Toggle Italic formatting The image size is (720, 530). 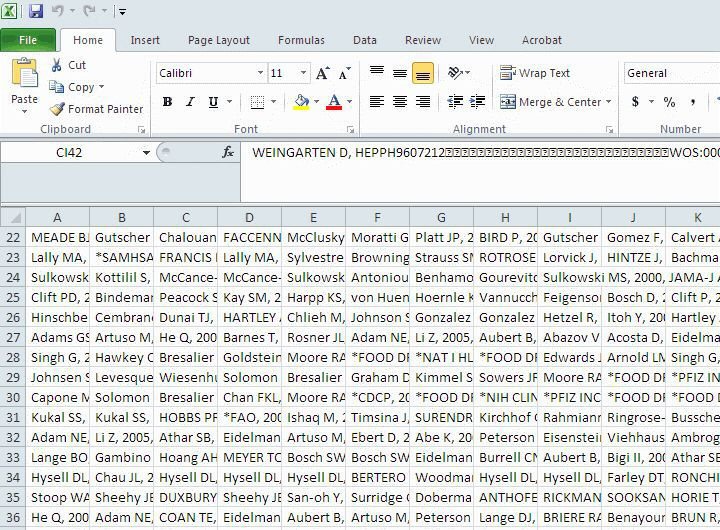[x=190, y=101]
